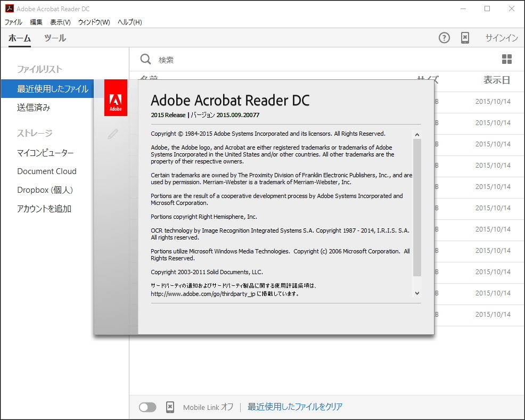Select the ホーム tab
The image size is (525, 420).
pyautogui.click(x=19, y=38)
